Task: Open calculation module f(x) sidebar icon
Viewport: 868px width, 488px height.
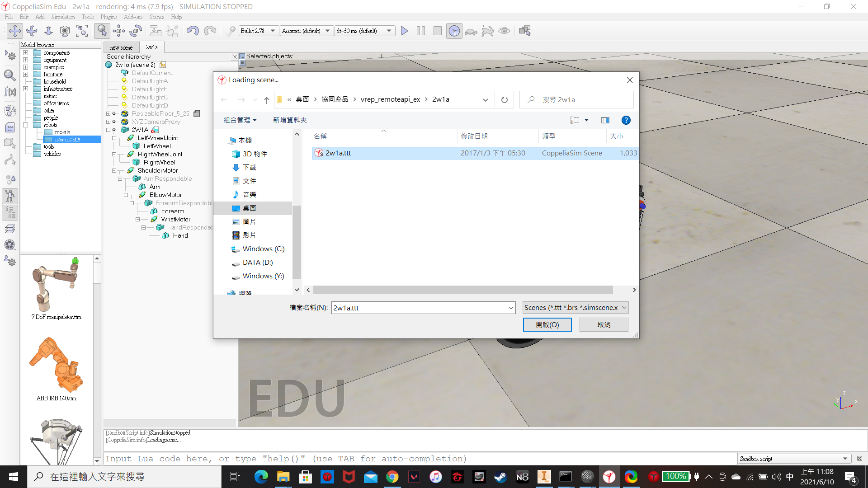Action: click(x=10, y=92)
